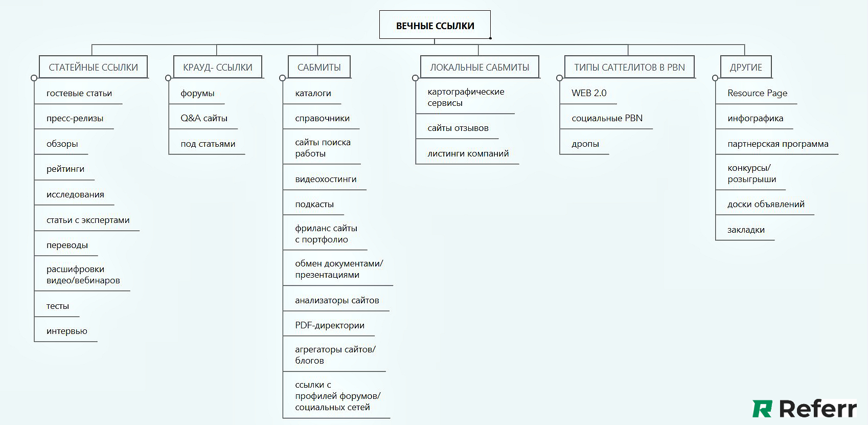Viewport: 868px width, 425px height.
Task: Collapse the ЛОКАЛЬНЫЕ САБМИТЫ branch circle
Action: coord(415,78)
